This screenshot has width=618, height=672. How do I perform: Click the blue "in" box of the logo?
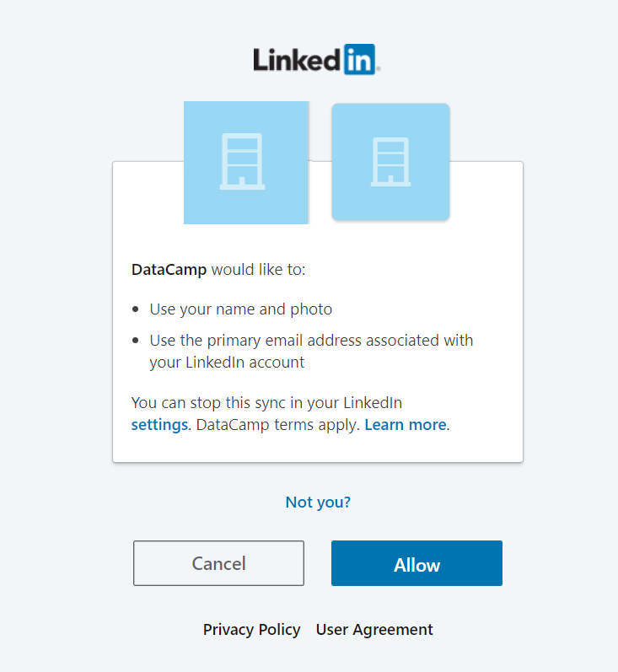point(359,60)
